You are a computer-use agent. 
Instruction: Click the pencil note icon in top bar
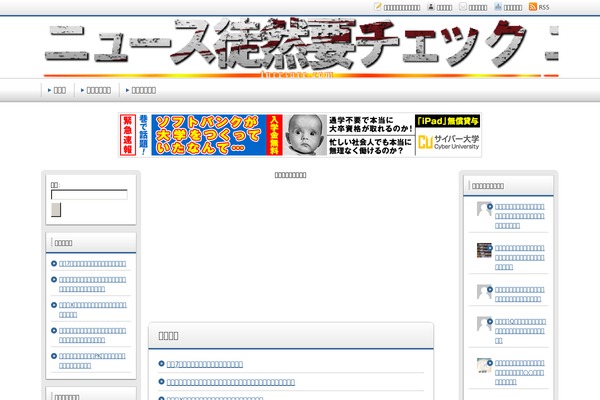point(378,7)
